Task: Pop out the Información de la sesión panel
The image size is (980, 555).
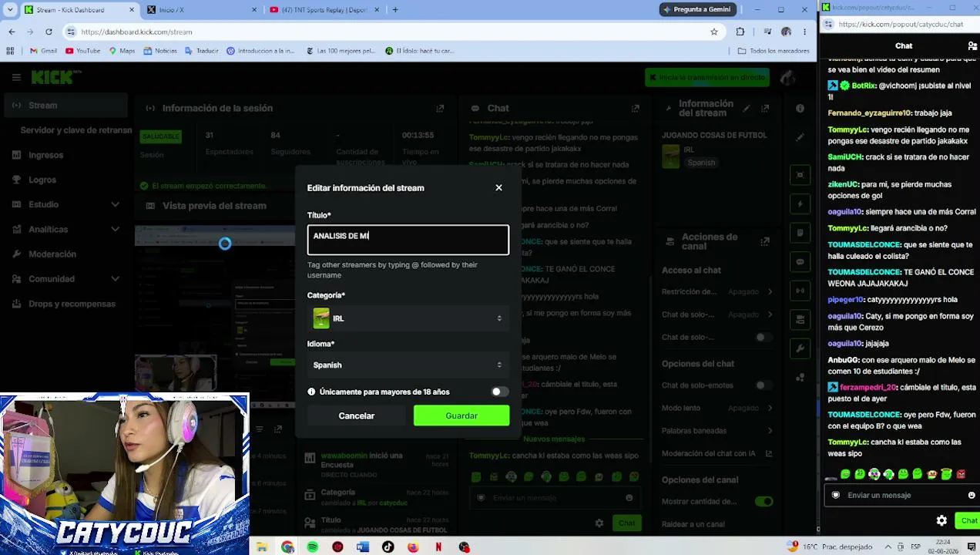Action: coord(440,109)
